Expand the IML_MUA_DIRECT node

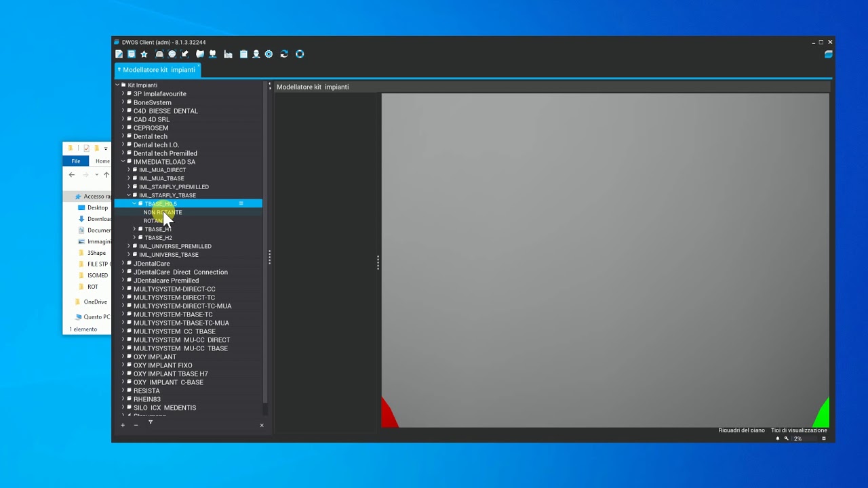click(x=128, y=169)
